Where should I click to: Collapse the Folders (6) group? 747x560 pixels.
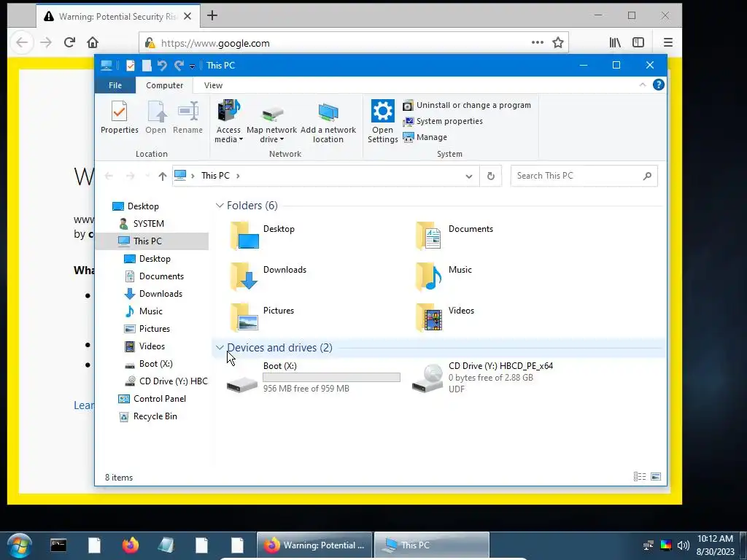click(x=220, y=205)
